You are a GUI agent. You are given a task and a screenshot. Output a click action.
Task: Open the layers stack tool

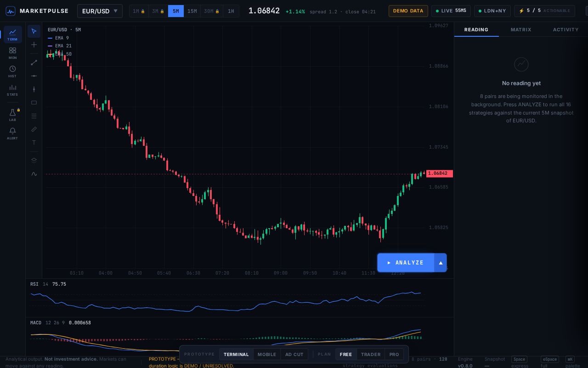(34, 161)
